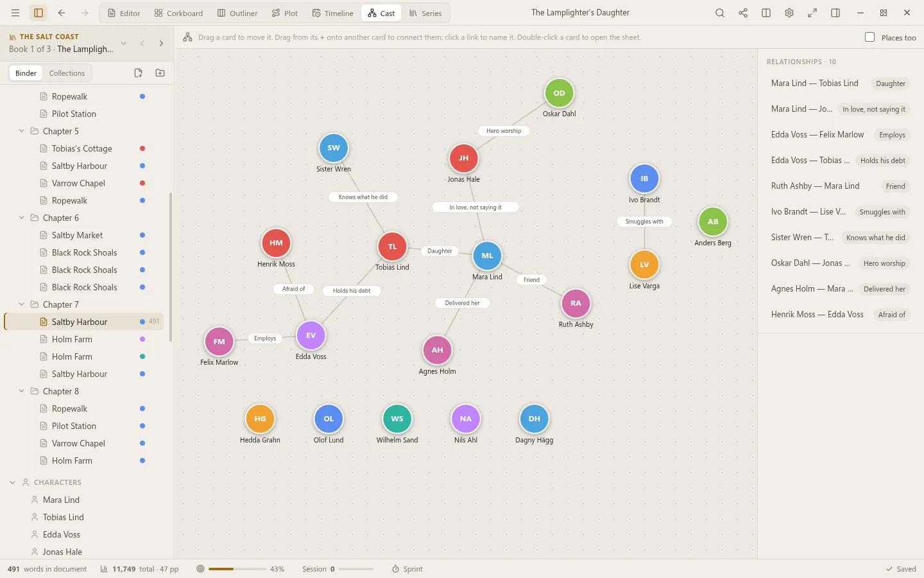Enable the Places too checkbox

870,37
